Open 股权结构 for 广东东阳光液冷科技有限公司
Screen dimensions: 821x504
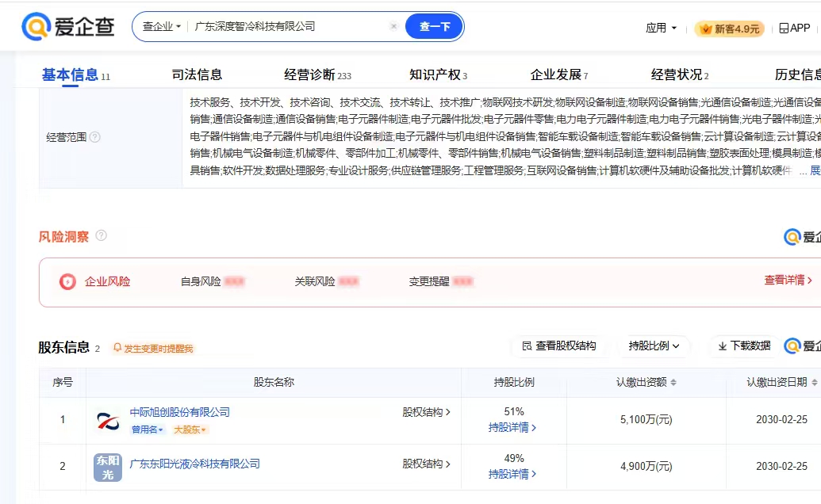tap(426, 464)
